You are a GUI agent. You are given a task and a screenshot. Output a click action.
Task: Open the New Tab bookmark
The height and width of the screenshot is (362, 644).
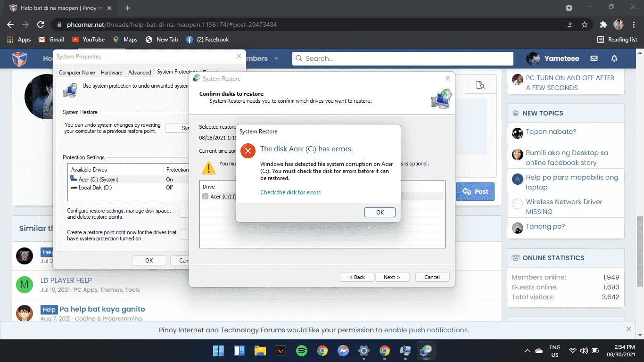(161, 40)
